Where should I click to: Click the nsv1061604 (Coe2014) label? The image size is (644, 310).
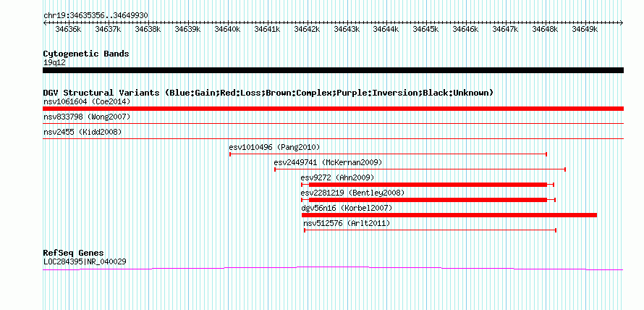coord(87,101)
